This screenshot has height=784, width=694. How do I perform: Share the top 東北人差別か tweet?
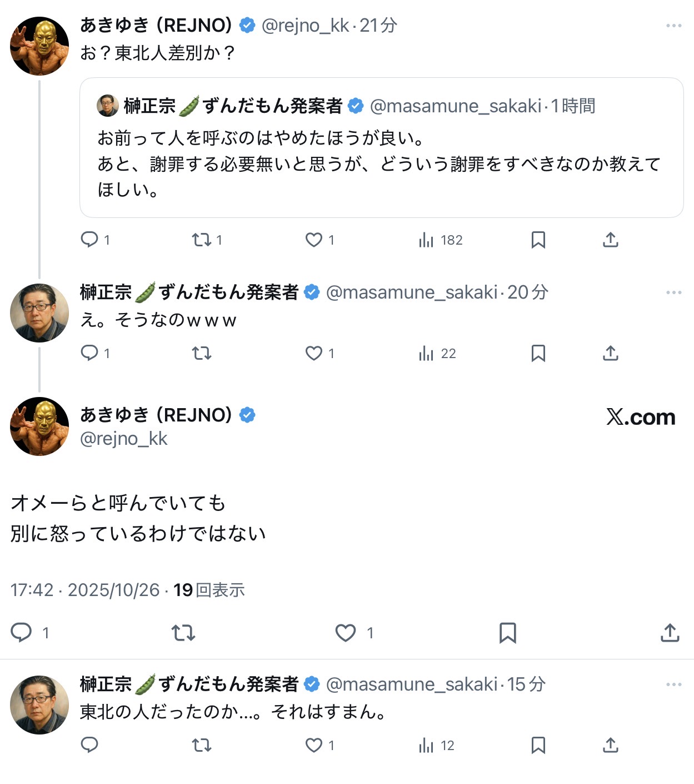[610, 240]
